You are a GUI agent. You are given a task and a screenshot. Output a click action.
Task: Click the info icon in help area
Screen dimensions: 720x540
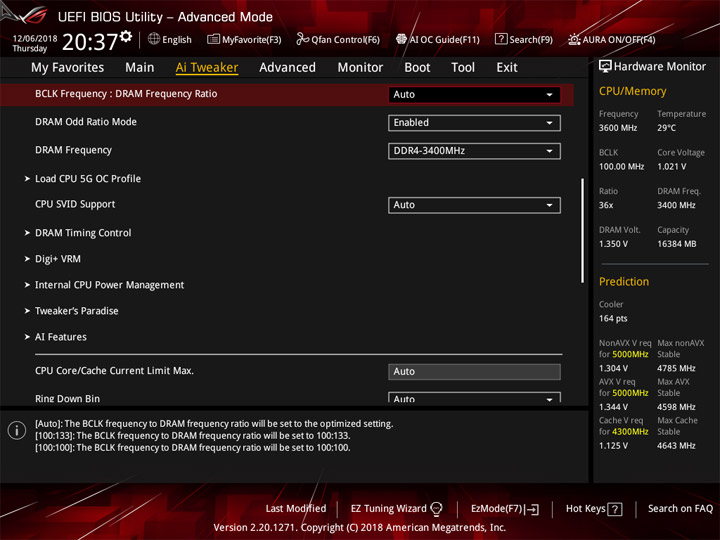tap(17, 430)
